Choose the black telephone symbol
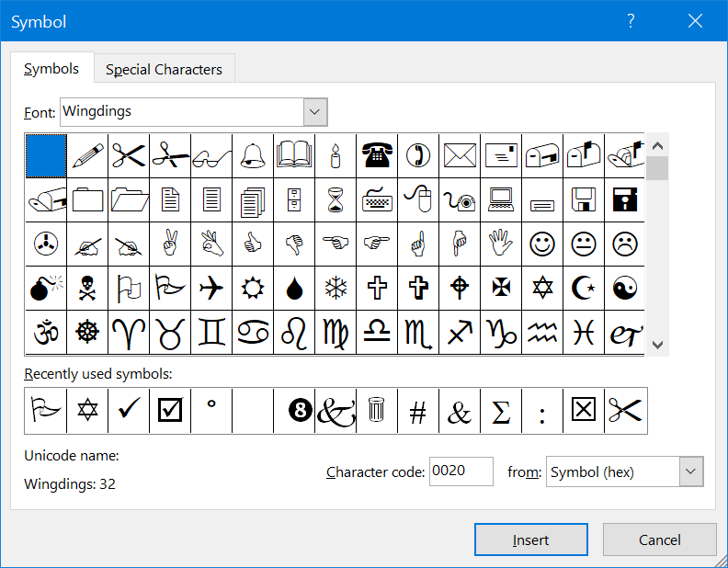 tap(377, 155)
